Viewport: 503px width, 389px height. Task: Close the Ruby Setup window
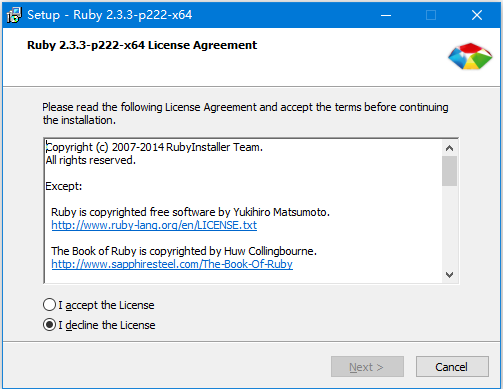point(477,15)
